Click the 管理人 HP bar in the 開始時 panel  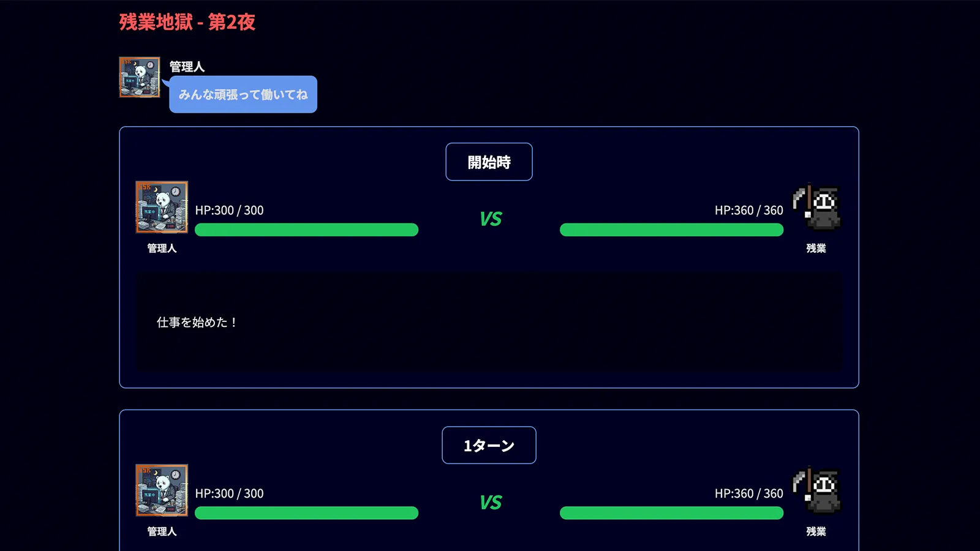306,230
